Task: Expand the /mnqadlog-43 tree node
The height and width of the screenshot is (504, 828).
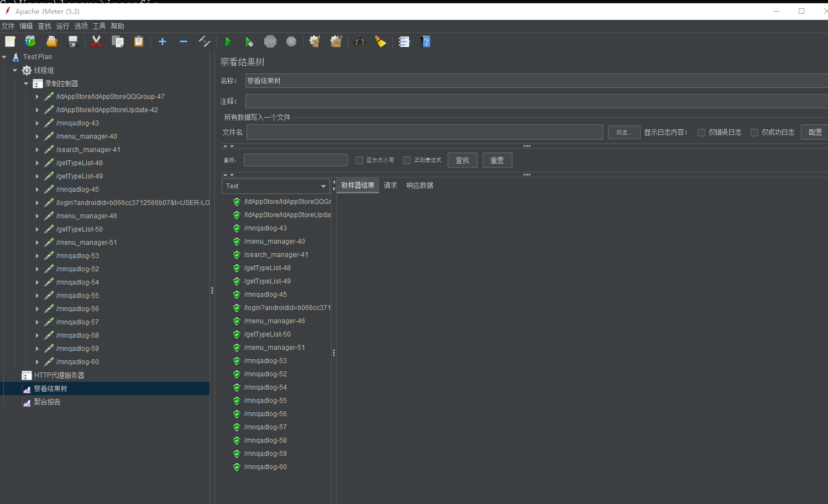Action: [x=37, y=123]
